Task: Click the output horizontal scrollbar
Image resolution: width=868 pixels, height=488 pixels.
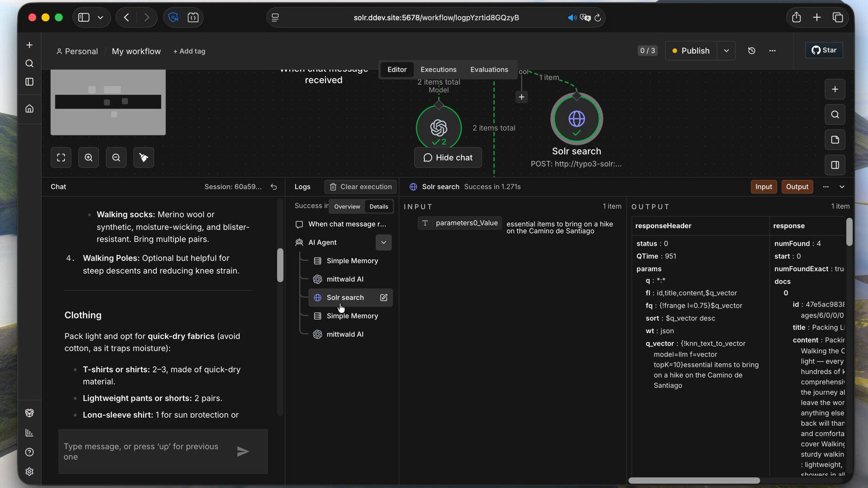Action: [x=694, y=481]
